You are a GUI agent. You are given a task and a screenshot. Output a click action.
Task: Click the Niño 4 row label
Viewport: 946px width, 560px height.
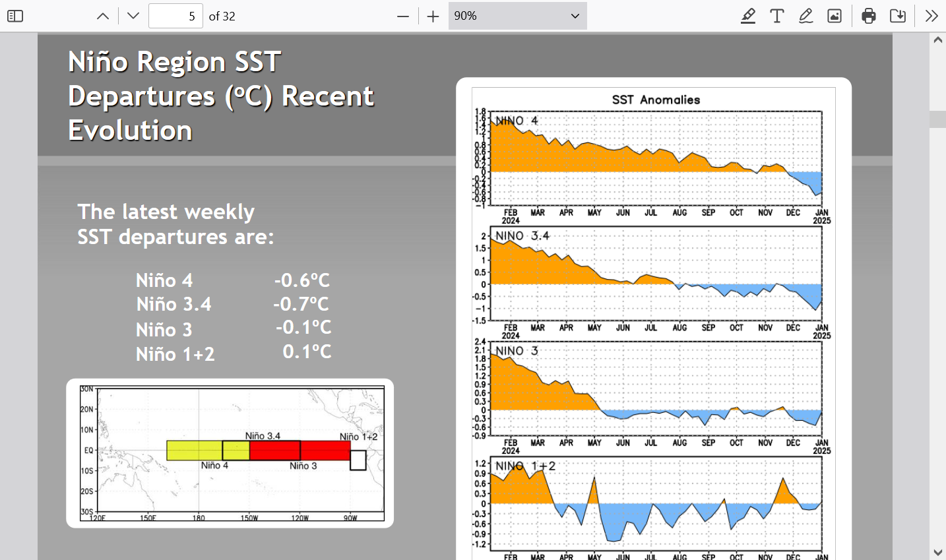164,280
